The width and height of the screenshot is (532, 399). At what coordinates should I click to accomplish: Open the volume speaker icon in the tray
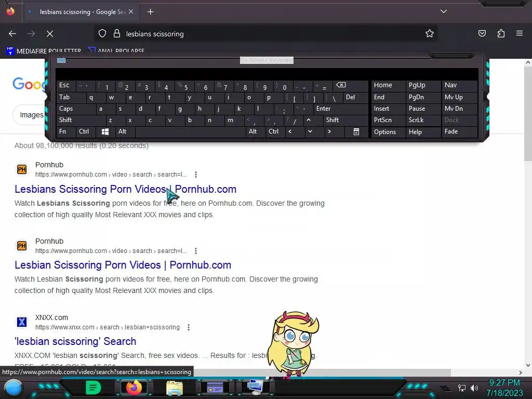(x=474, y=388)
